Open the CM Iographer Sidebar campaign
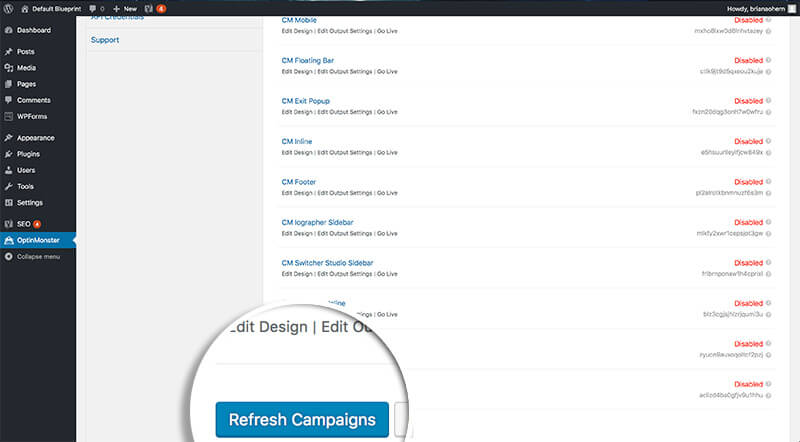The image size is (800, 442). coord(317,223)
